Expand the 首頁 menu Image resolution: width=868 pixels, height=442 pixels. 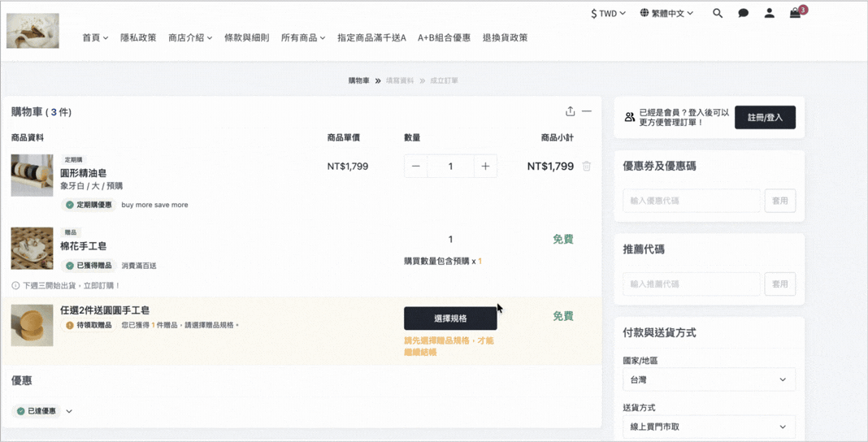pyautogui.click(x=95, y=37)
